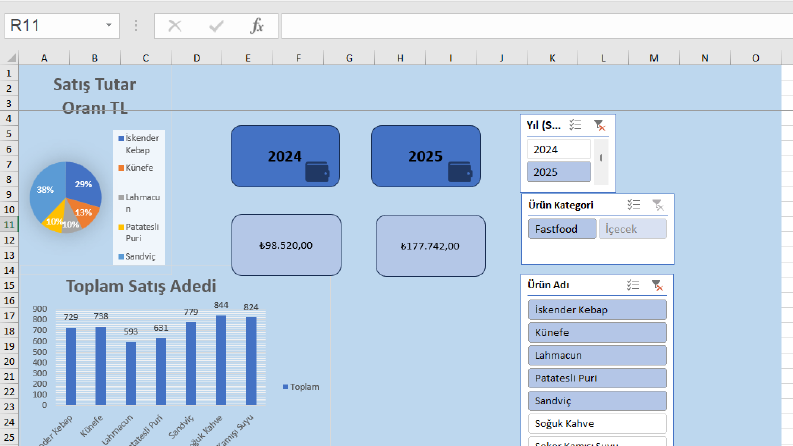Select Lahmacun in Ürün Adı slicer

597,355
